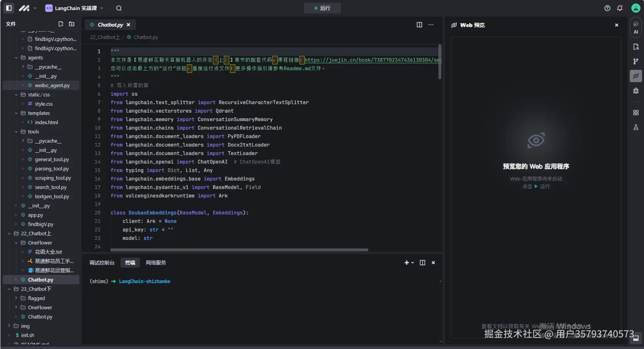Viewport: 644px width, 349px height.
Task: Click the new folder icon in file panel
Action: click(x=72, y=24)
